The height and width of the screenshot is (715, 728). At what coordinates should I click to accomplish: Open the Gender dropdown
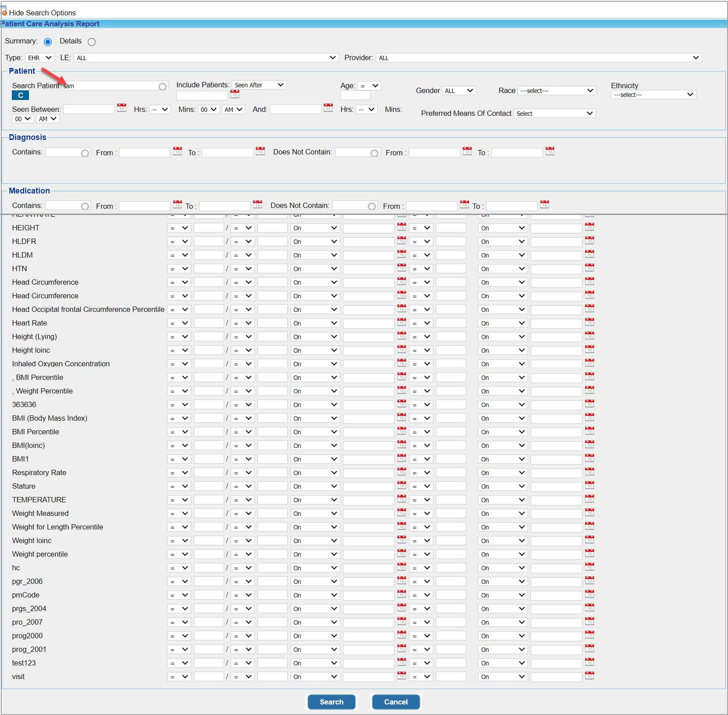point(459,91)
